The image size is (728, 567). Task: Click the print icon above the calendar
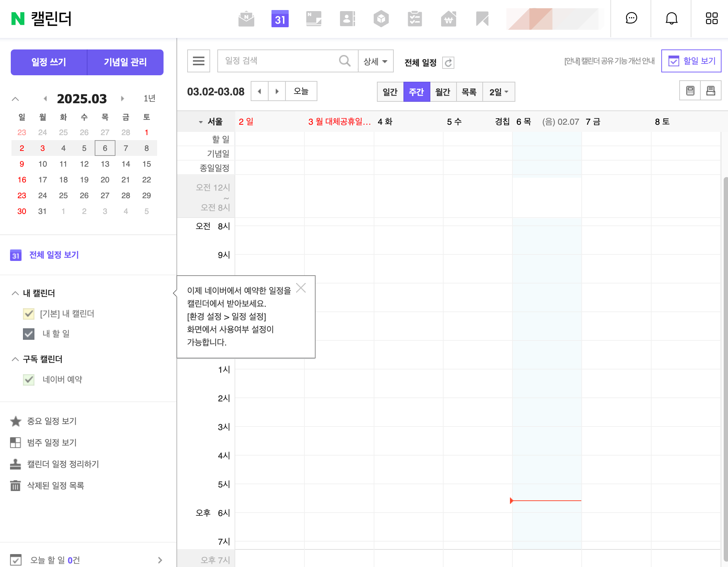pos(711,90)
